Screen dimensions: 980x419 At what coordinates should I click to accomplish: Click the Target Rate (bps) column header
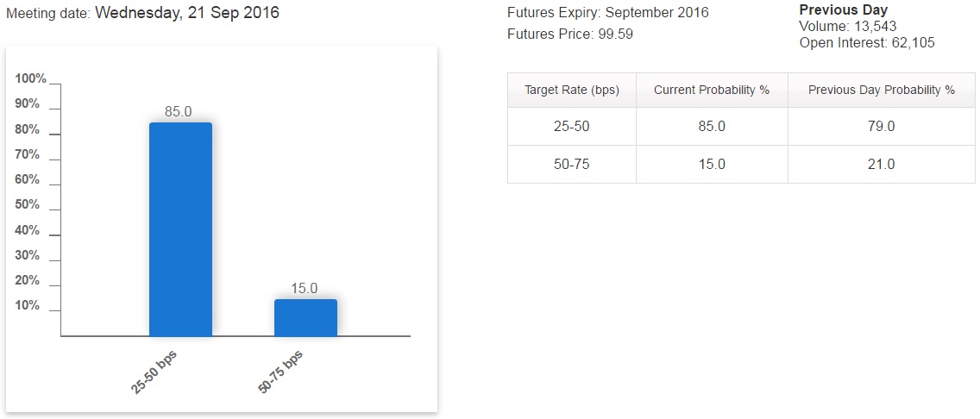pyautogui.click(x=572, y=90)
